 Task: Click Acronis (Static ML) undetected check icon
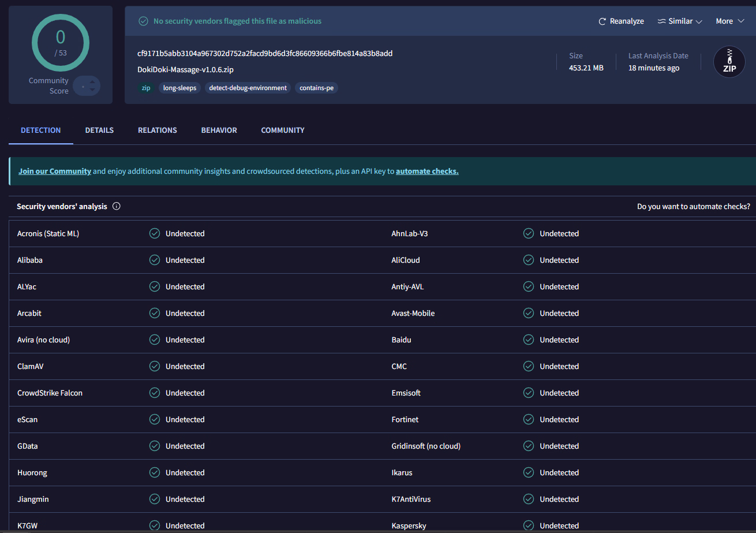[155, 234]
